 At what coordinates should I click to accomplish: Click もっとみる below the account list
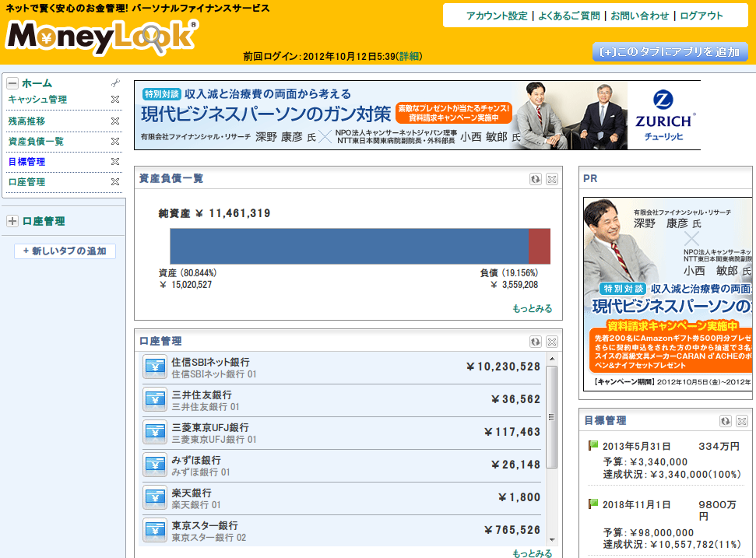pyautogui.click(x=533, y=553)
